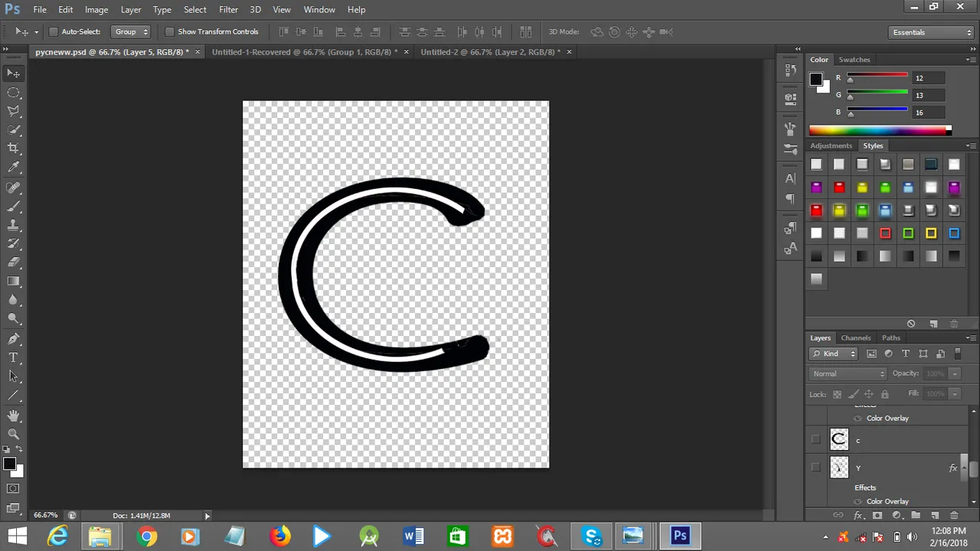Switch to the Swatches tab
The height and width of the screenshot is (551, 980).
coord(854,60)
